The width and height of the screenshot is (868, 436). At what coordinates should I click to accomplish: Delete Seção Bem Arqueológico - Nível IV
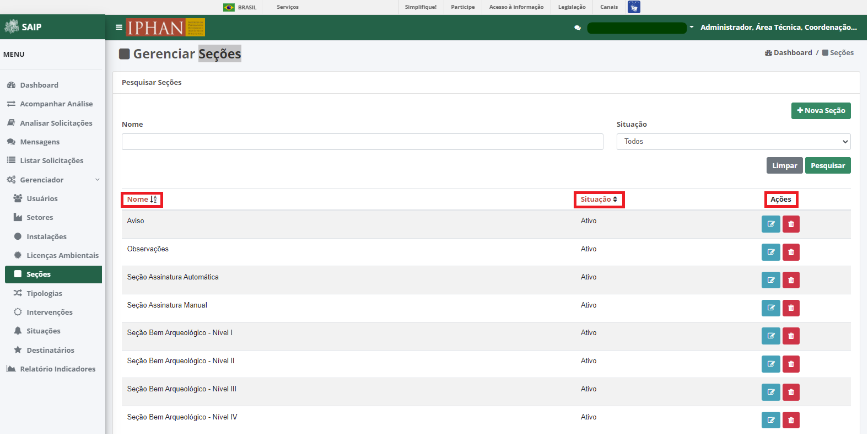tap(791, 421)
